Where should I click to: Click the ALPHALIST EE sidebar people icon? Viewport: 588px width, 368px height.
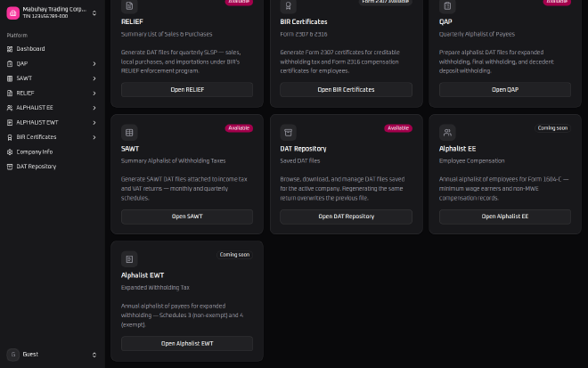click(x=10, y=108)
